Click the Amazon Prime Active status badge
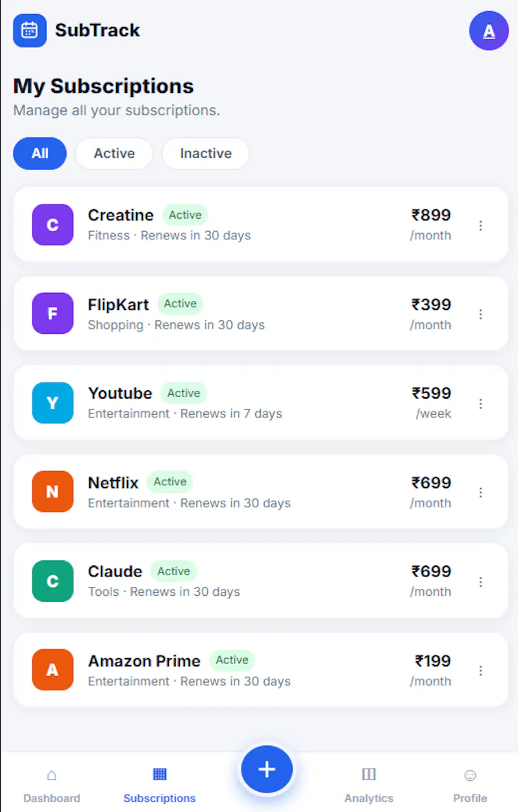Screen dimensions: 518x812 tap(232, 660)
